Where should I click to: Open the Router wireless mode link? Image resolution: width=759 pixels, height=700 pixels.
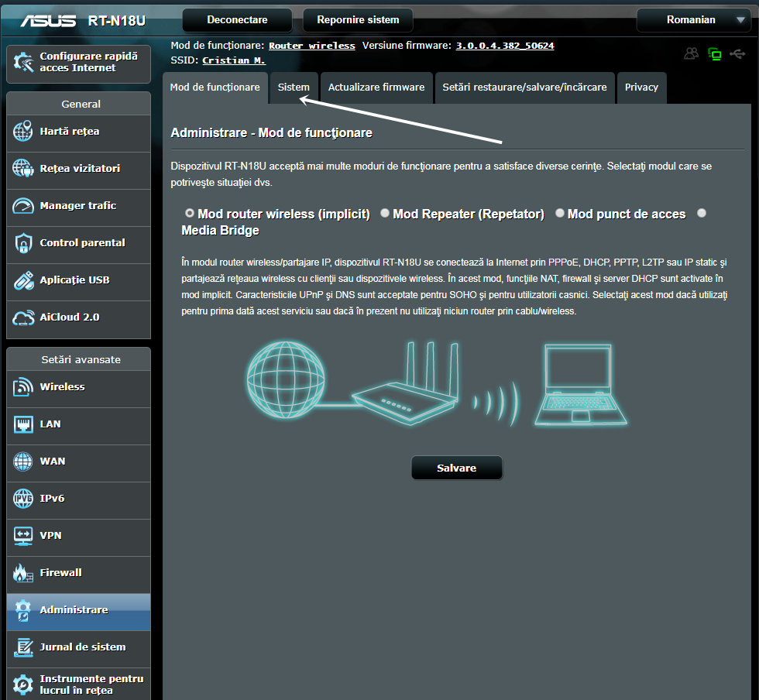[311, 46]
